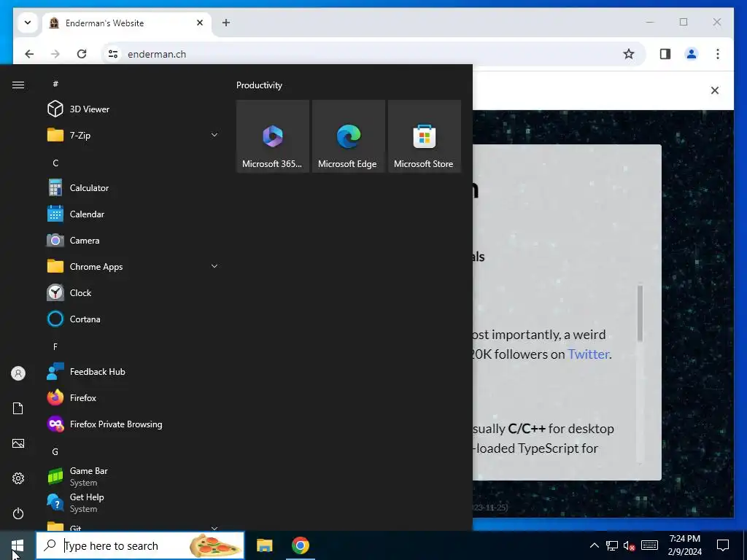The width and height of the screenshot is (747, 560).
Task: Click the C letter header in app list
Action: click(x=55, y=163)
